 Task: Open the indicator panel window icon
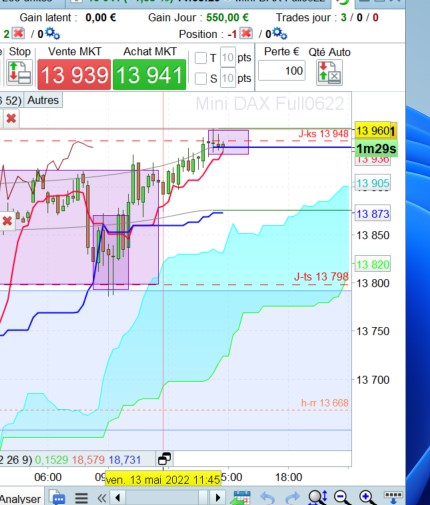(164, 459)
